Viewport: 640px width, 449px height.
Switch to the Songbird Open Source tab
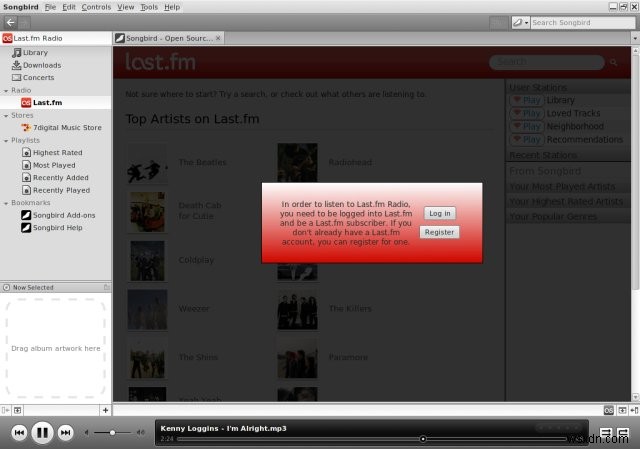click(168, 38)
